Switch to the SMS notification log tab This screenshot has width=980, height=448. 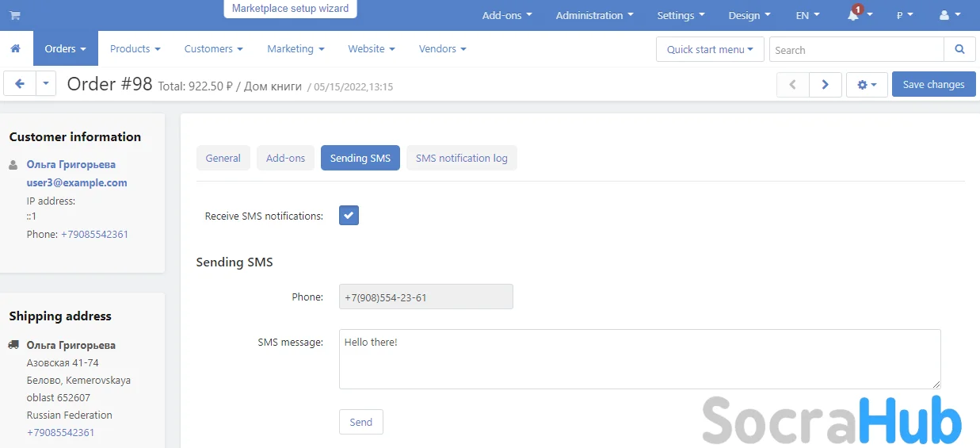pyautogui.click(x=461, y=158)
